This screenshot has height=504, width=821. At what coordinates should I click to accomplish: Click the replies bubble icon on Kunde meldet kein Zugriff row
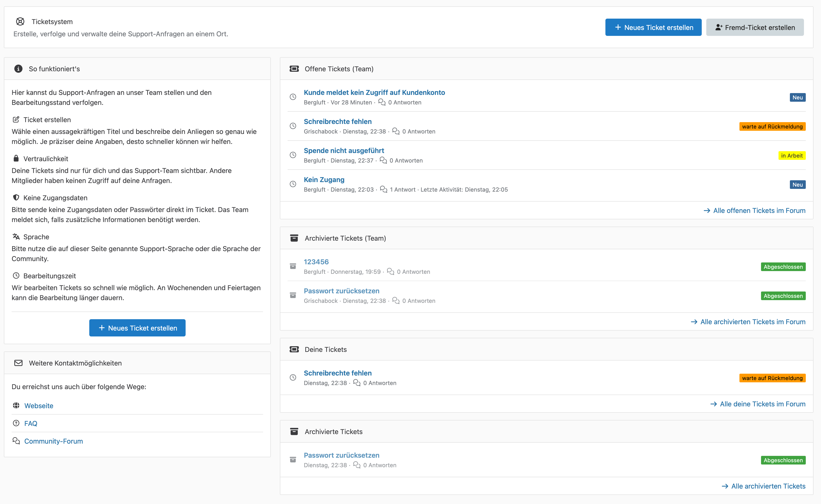click(x=382, y=102)
